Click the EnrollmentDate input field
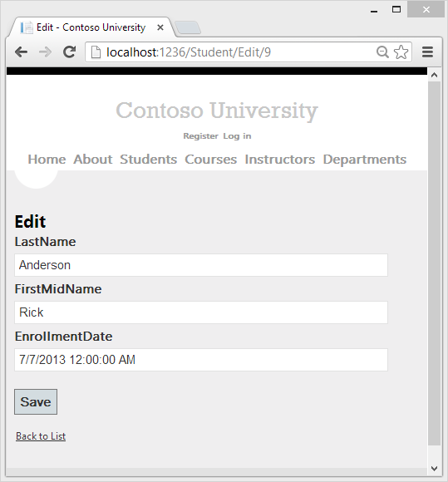448x482 pixels. (x=201, y=360)
